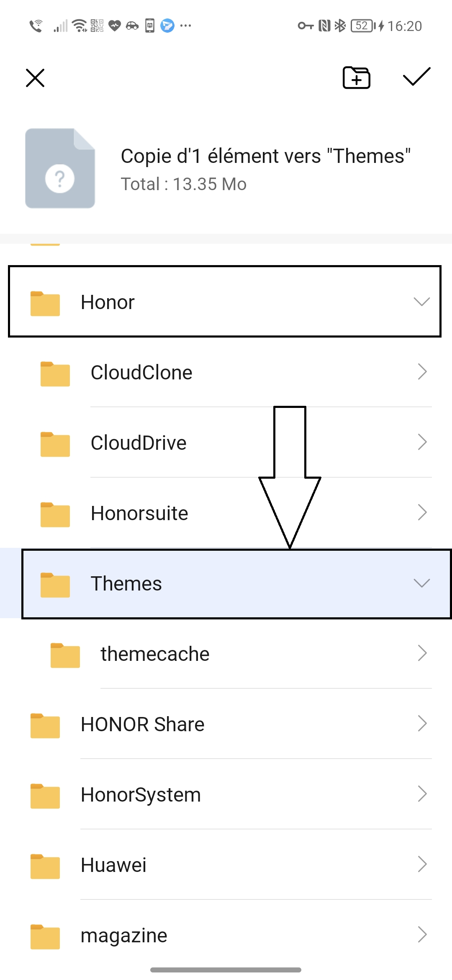Tap the themecache folder icon
452x980 pixels.
(65, 654)
